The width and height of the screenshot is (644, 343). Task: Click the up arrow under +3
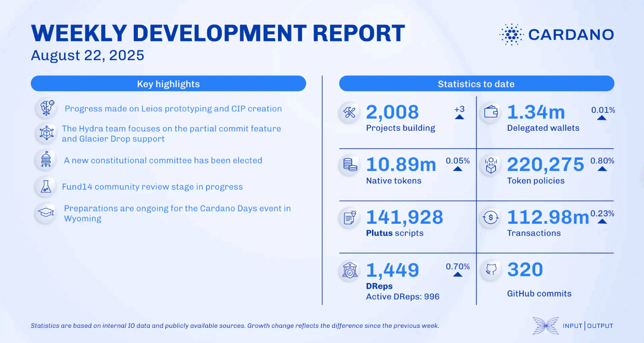pyautogui.click(x=459, y=117)
